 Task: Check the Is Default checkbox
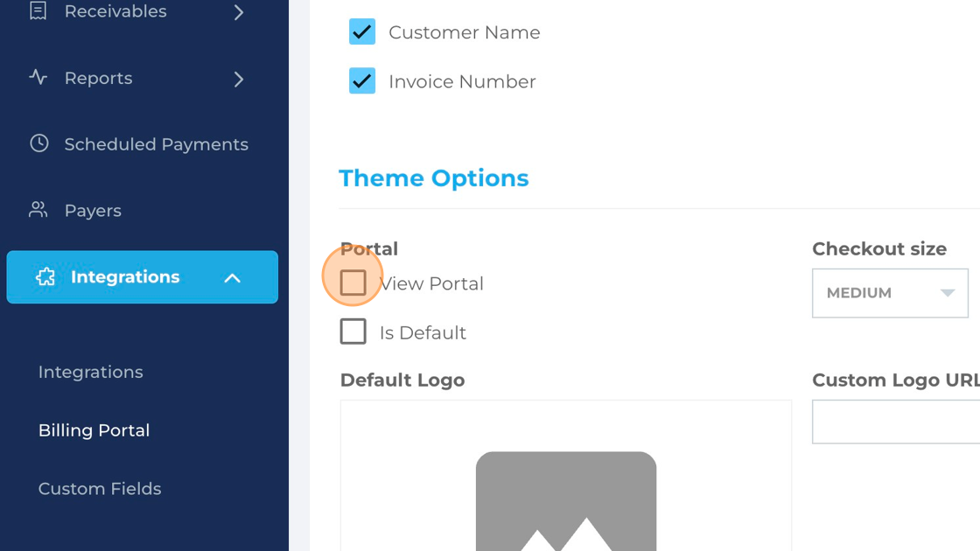(x=353, y=331)
